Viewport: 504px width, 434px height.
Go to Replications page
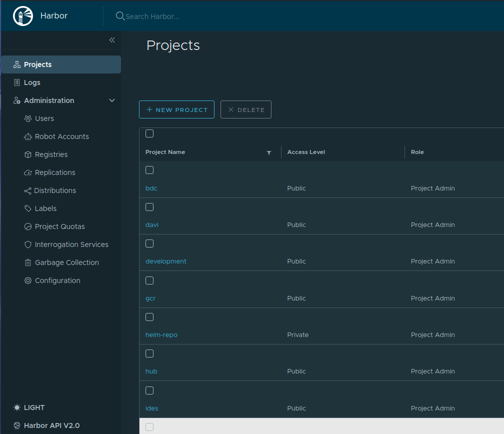55,172
